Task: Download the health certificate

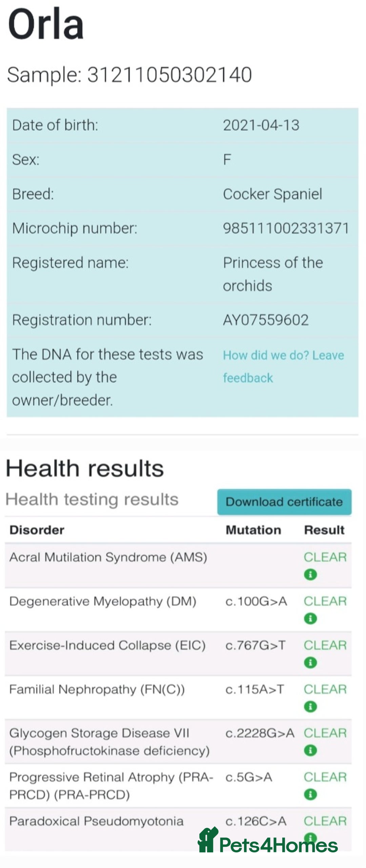Action: (284, 502)
